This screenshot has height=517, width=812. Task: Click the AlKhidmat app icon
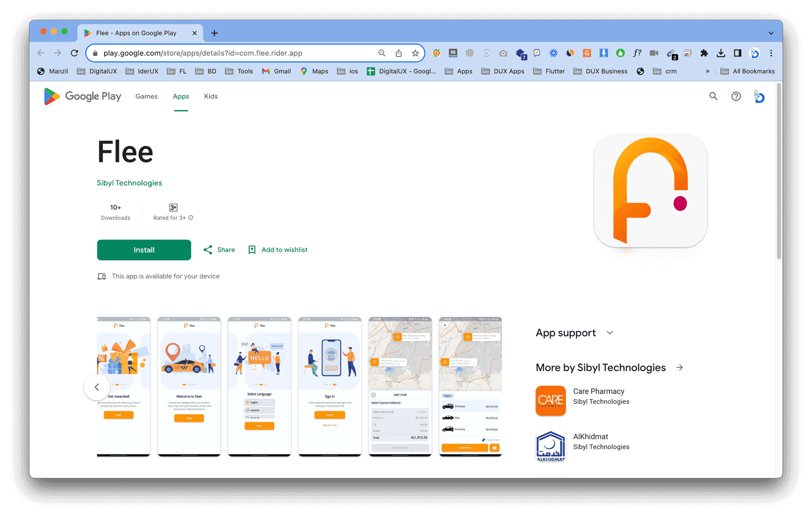(551, 446)
